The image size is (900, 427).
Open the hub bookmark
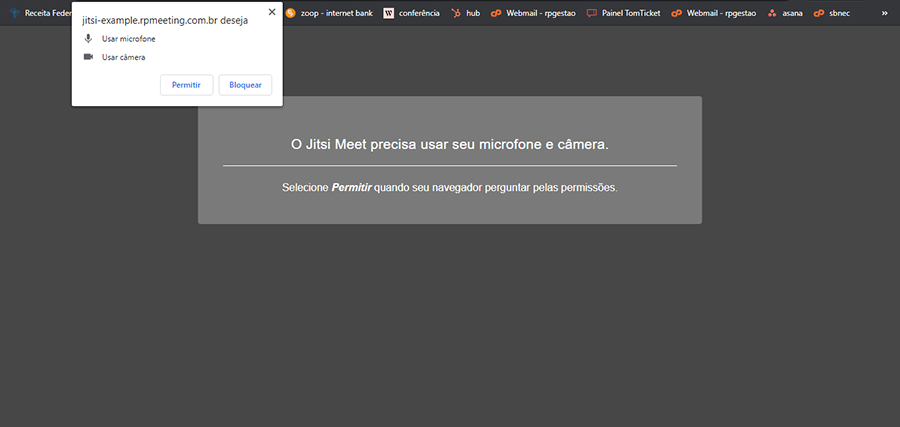click(465, 13)
